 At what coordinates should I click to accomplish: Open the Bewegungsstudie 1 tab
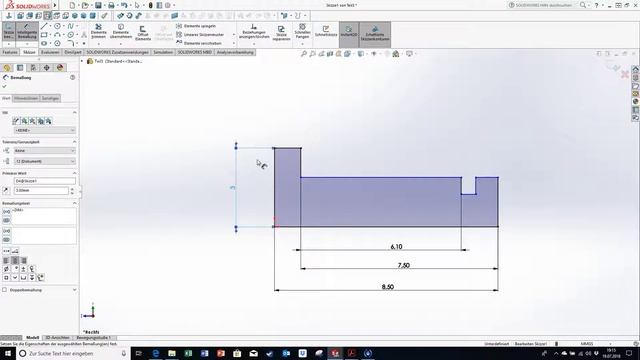tap(93, 338)
